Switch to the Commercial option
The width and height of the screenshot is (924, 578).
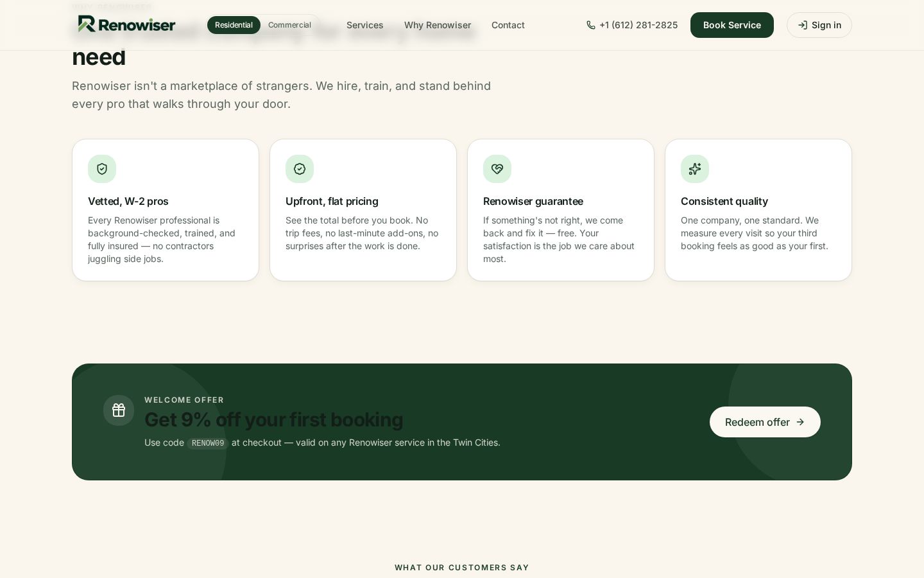[x=289, y=25]
